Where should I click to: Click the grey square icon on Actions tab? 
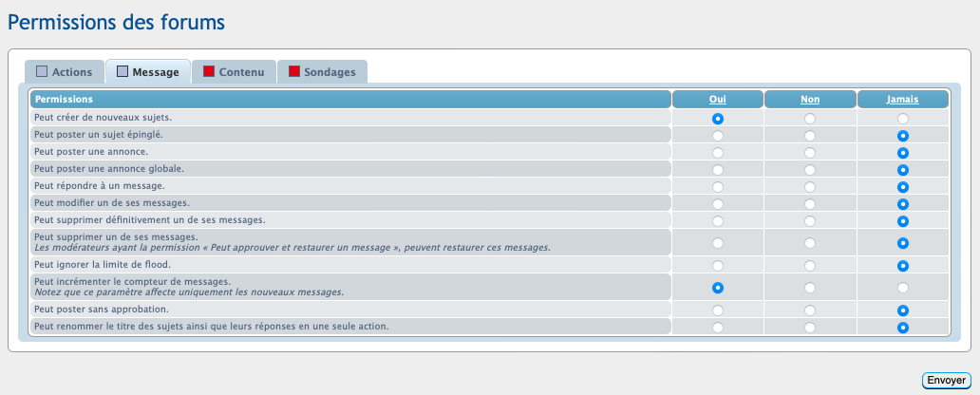[x=42, y=72]
